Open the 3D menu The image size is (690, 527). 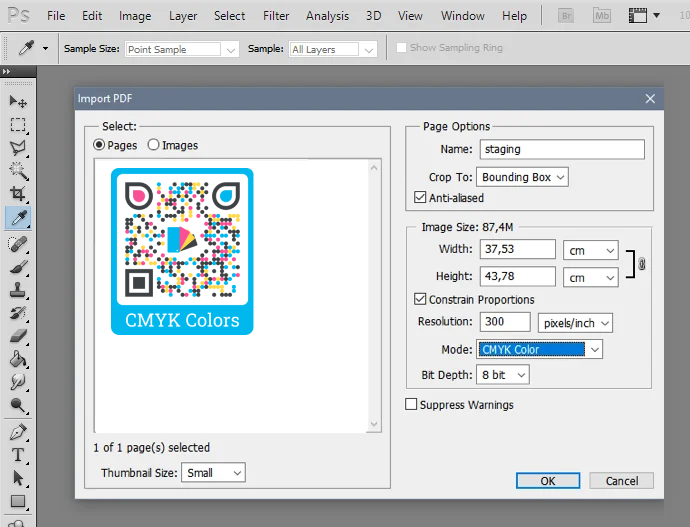pos(374,16)
